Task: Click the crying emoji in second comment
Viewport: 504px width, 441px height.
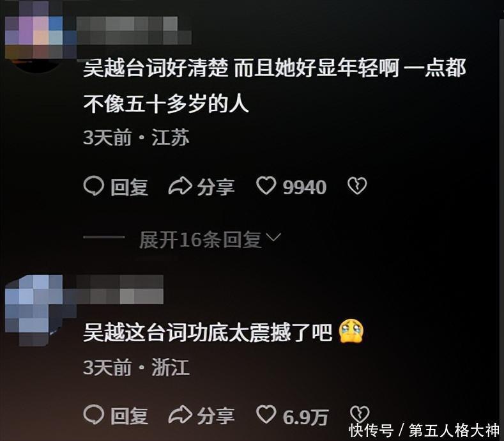Action: click(351, 331)
